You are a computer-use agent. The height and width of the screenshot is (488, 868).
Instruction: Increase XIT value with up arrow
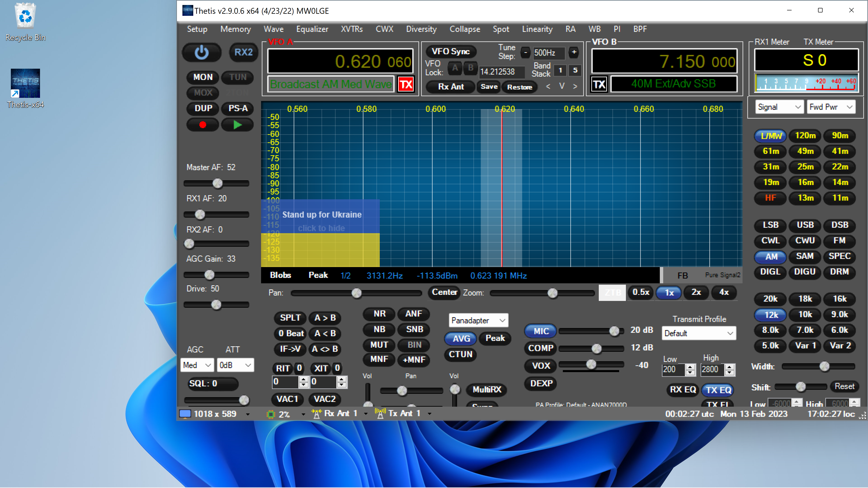coord(341,379)
